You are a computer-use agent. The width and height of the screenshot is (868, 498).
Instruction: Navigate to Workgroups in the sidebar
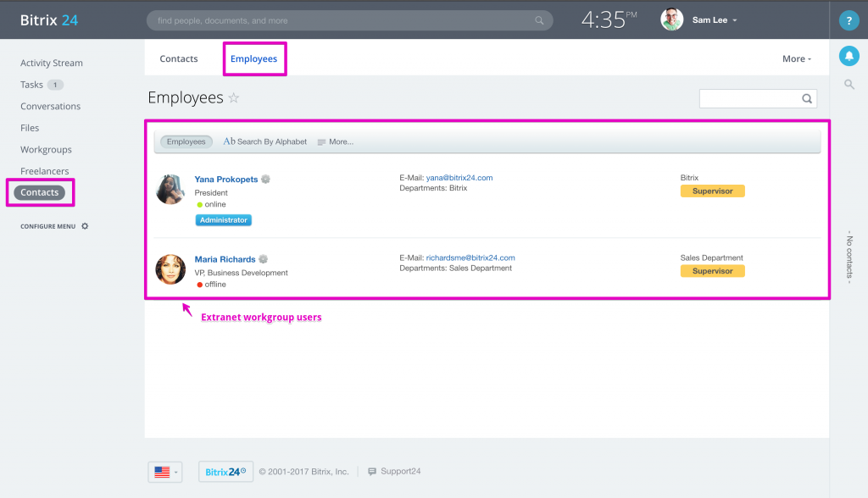point(46,149)
